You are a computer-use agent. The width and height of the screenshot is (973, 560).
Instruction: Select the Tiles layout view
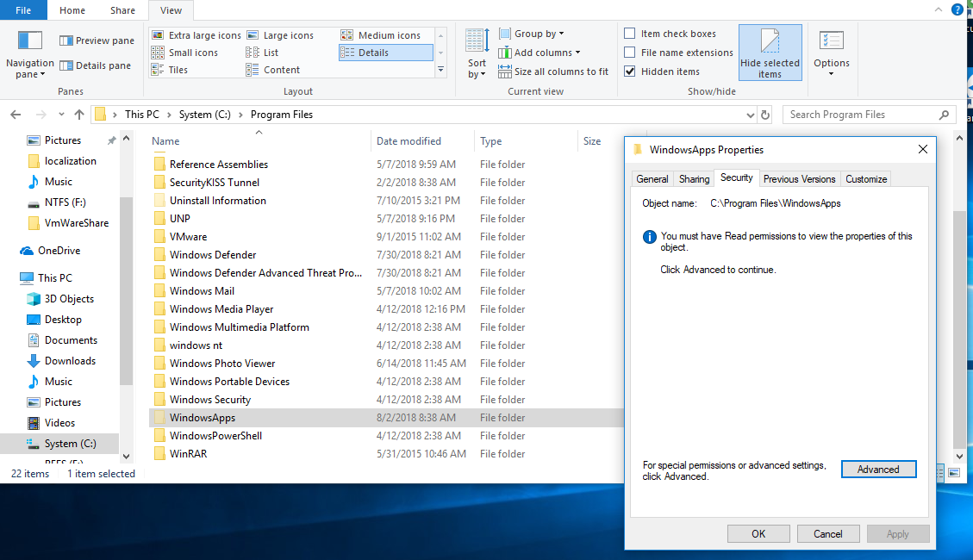point(177,70)
